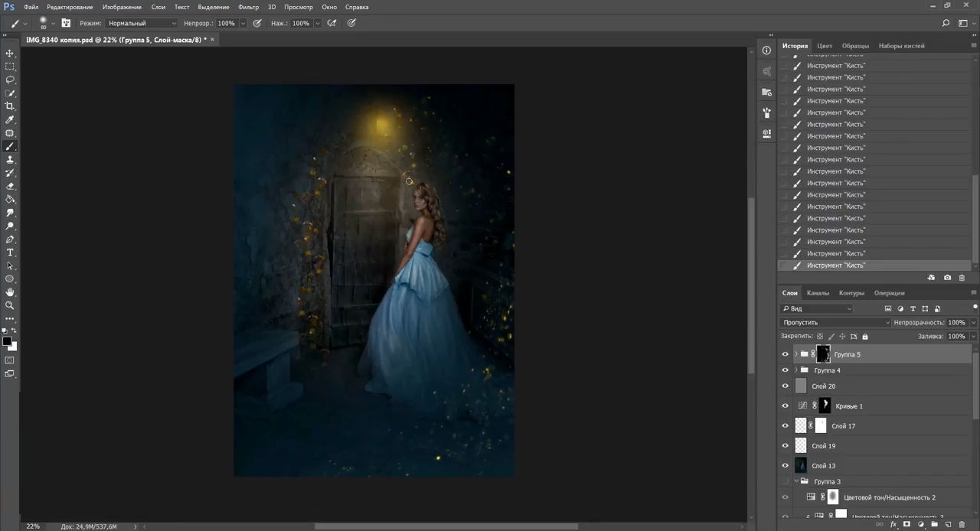This screenshot has height=531, width=980.
Task: Close the IMG_8340 копия.psd document tab
Action: [x=212, y=40]
